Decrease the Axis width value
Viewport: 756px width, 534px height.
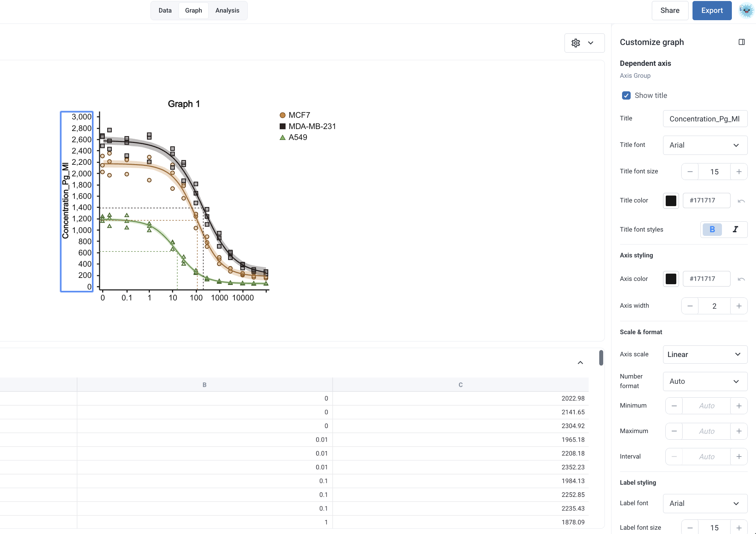click(x=690, y=306)
